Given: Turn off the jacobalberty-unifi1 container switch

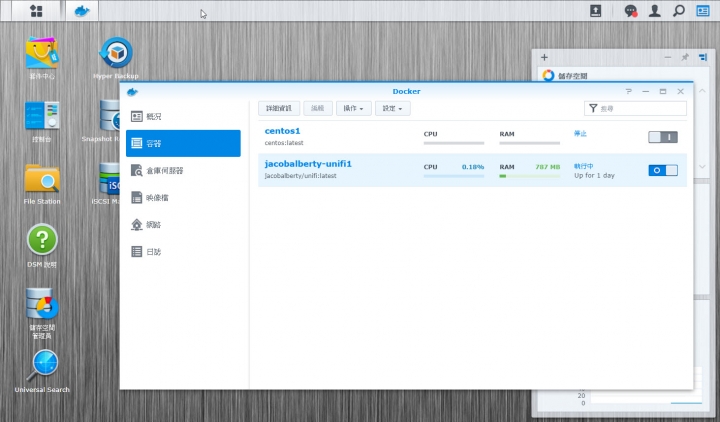Looking at the screenshot, I should click(663, 170).
